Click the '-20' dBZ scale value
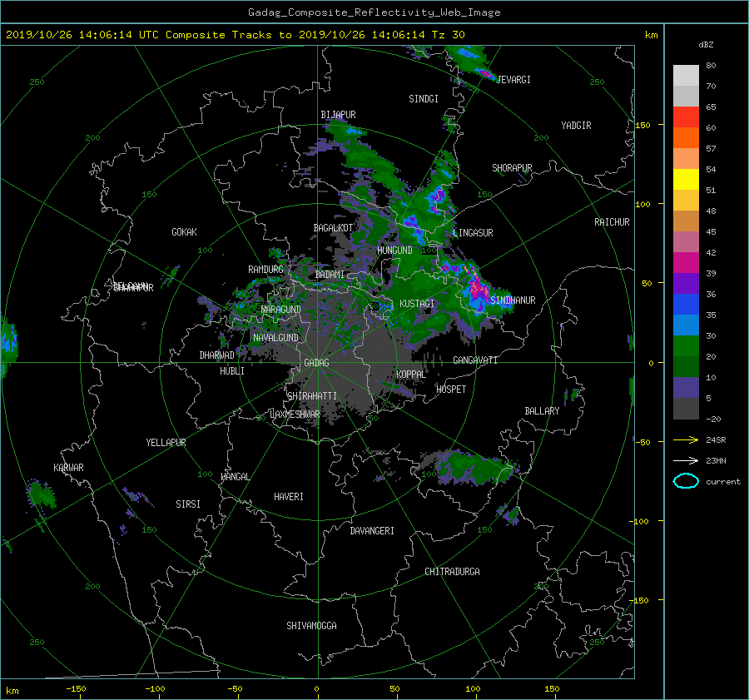Viewport: 749px width, 700px height. pos(713,419)
